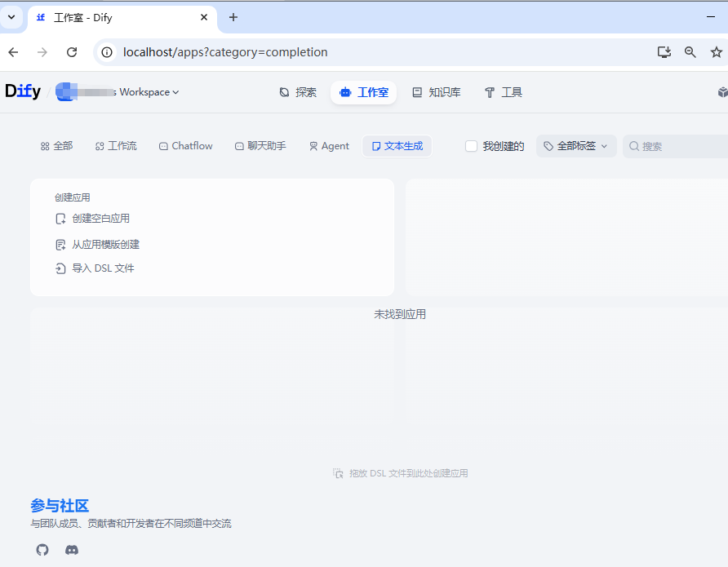Click 与团队成员、贡献者和开发者在不同频道中交流 description text

[x=131, y=524]
